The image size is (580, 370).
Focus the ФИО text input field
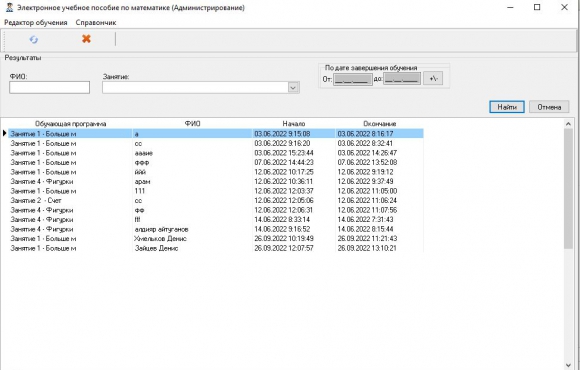click(50, 88)
